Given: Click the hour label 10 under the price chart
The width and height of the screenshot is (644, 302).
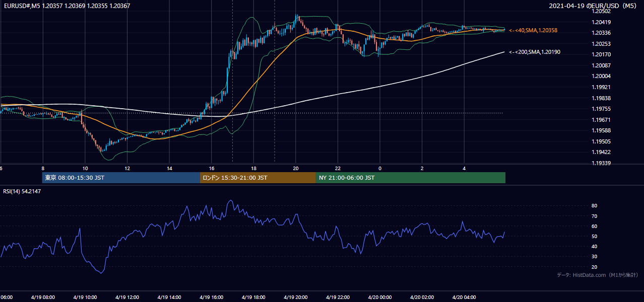Looking at the screenshot, I should pos(85,169).
